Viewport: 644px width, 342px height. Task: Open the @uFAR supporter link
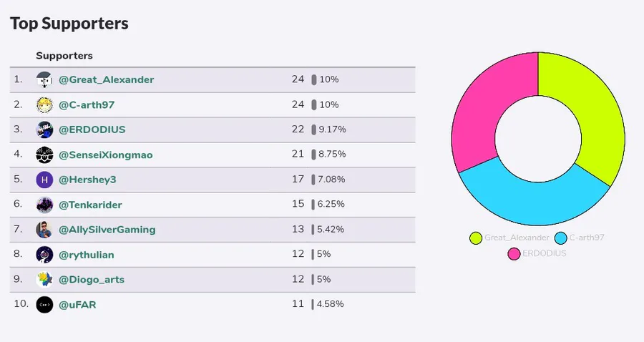point(77,304)
